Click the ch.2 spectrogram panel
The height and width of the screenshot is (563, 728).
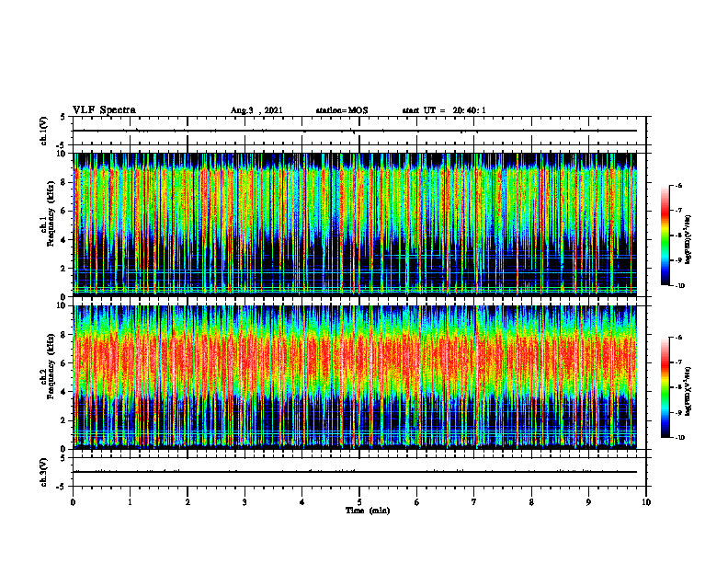pyautogui.click(x=355, y=377)
